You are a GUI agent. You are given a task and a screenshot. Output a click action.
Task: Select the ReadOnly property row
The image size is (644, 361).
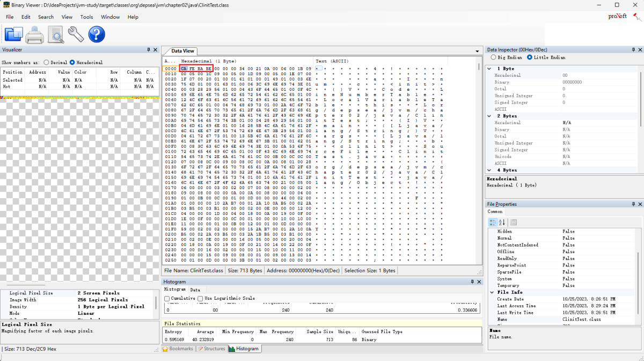[562, 258]
